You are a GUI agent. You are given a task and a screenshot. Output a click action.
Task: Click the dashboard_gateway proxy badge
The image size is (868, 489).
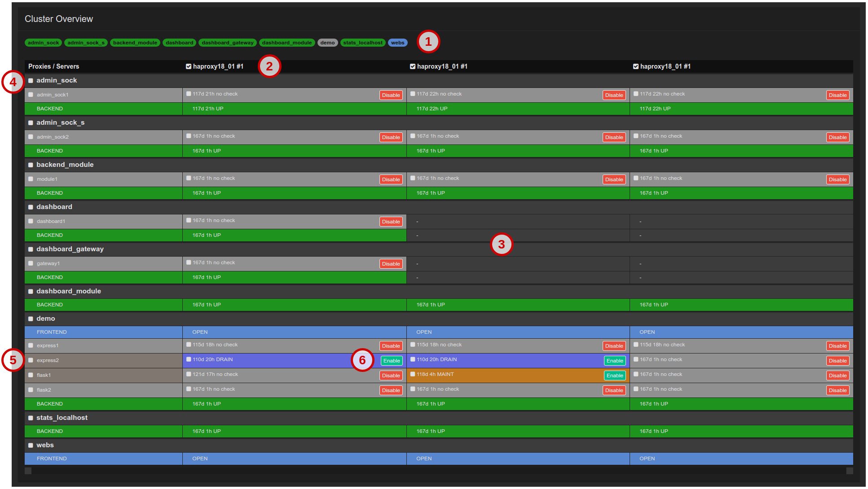click(x=228, y=42)
